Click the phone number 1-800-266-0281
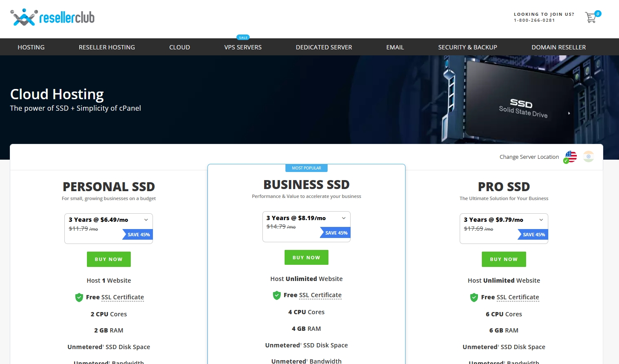Viewport: 619px width, 364px height. [x=534, y=20]
